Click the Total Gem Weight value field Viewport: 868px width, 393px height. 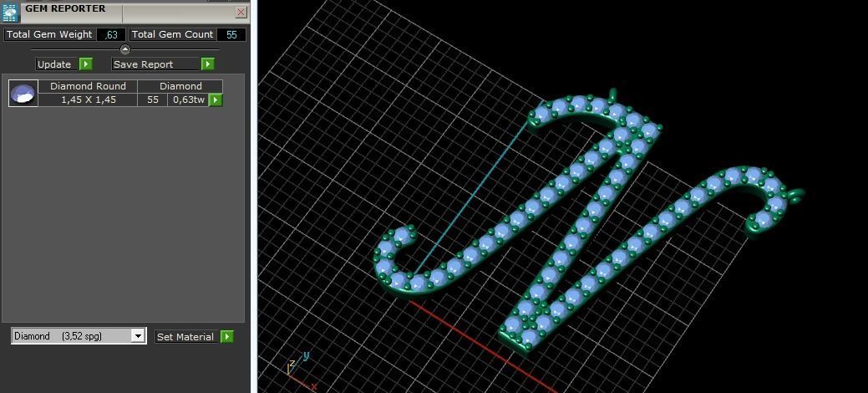[111, 34]
